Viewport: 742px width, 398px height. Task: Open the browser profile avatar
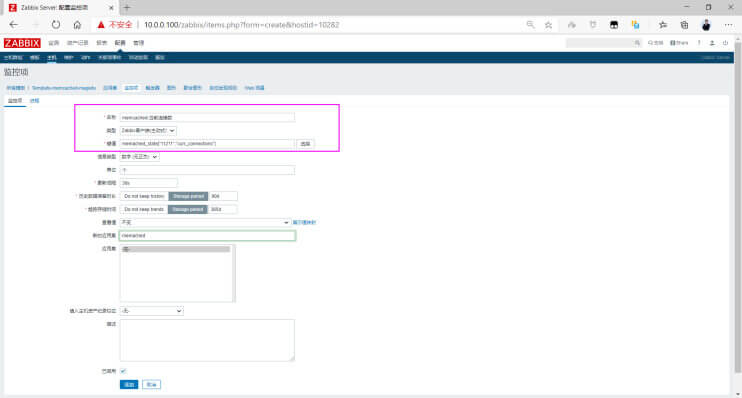pyautogui.click(x=706, y=25)
